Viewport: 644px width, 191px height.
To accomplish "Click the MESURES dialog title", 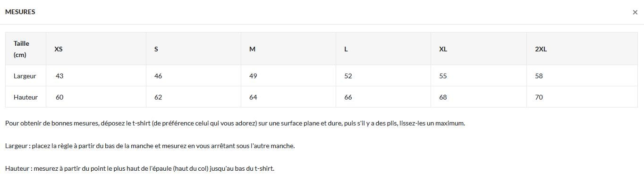I will coord(20,12).
